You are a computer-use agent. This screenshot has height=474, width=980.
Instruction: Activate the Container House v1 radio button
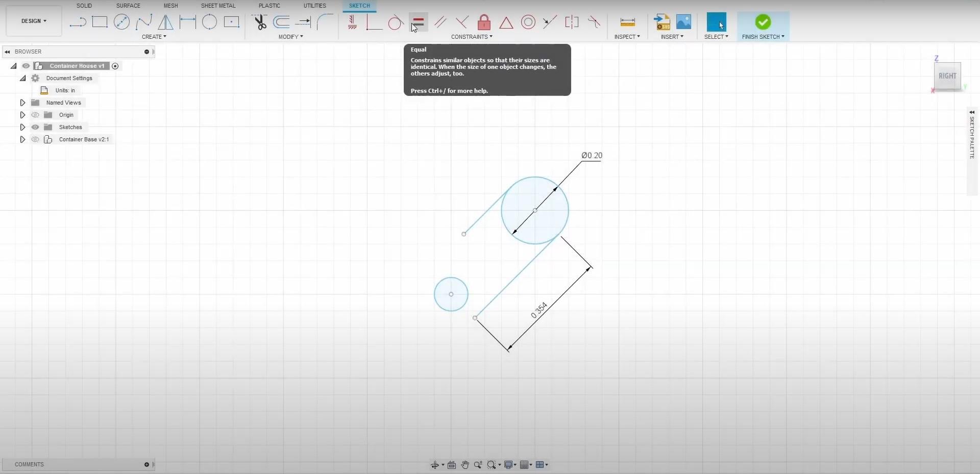tap(115, 66)
